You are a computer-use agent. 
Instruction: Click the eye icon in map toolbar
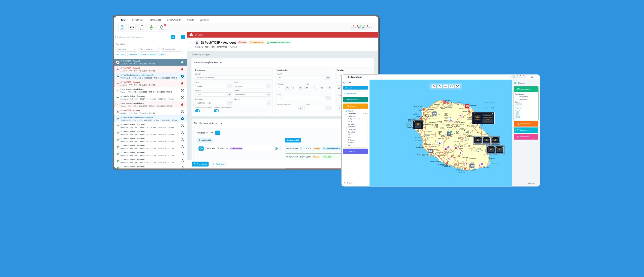click(x=446, y=86)
